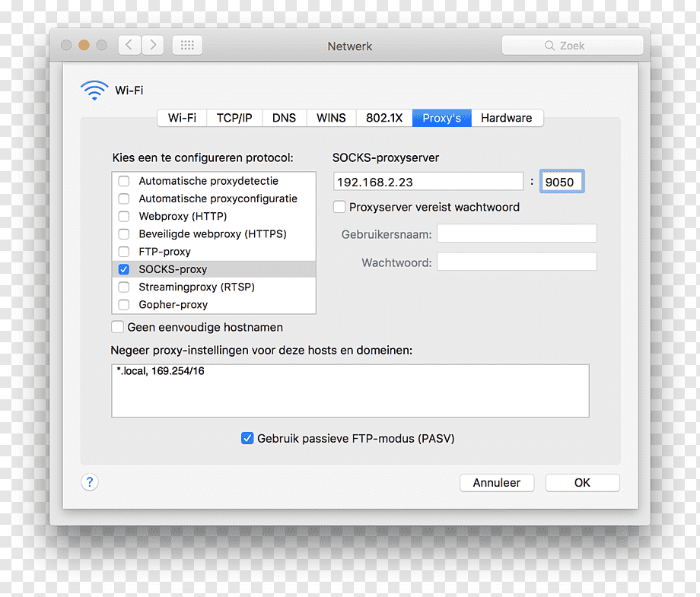The image size is (700, 597).
Task: Select the 802.1X tab
Action: pos(384,118)
